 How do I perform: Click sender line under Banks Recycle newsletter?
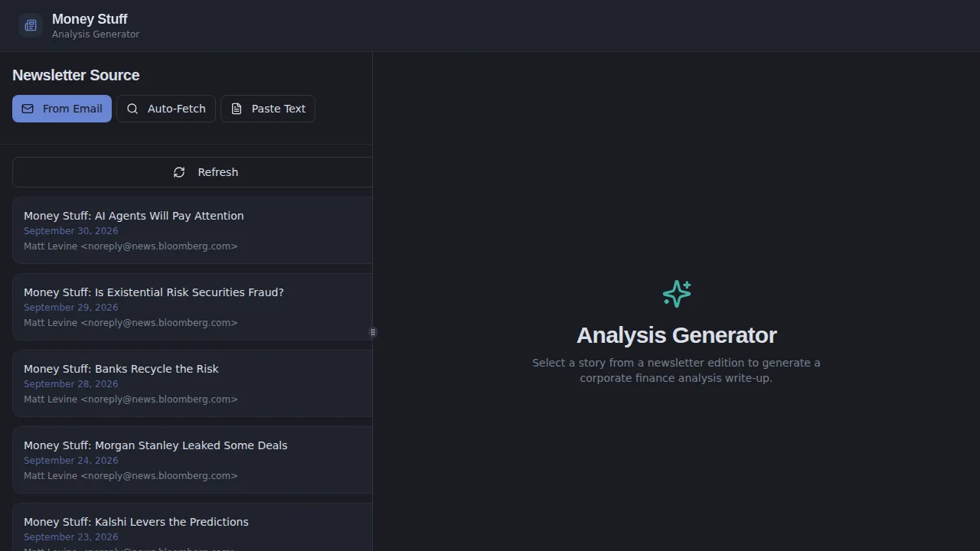(131, 399)
